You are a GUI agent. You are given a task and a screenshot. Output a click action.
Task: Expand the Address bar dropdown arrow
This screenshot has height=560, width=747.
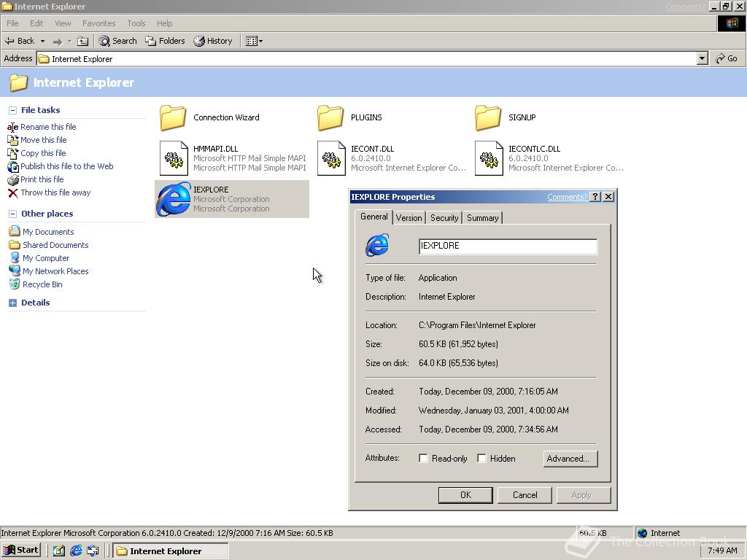(x=702, y=58)
